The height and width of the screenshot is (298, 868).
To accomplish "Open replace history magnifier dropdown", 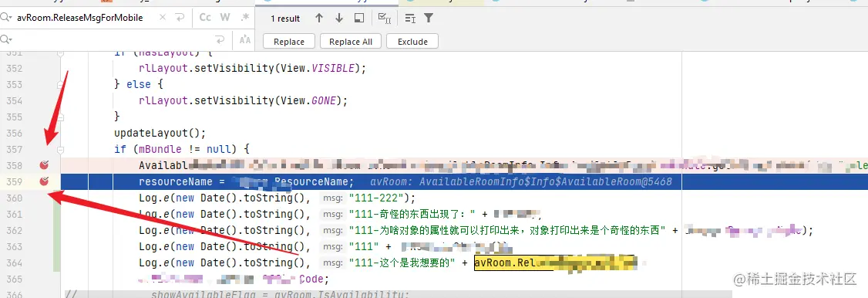I will tap(6, 40).
